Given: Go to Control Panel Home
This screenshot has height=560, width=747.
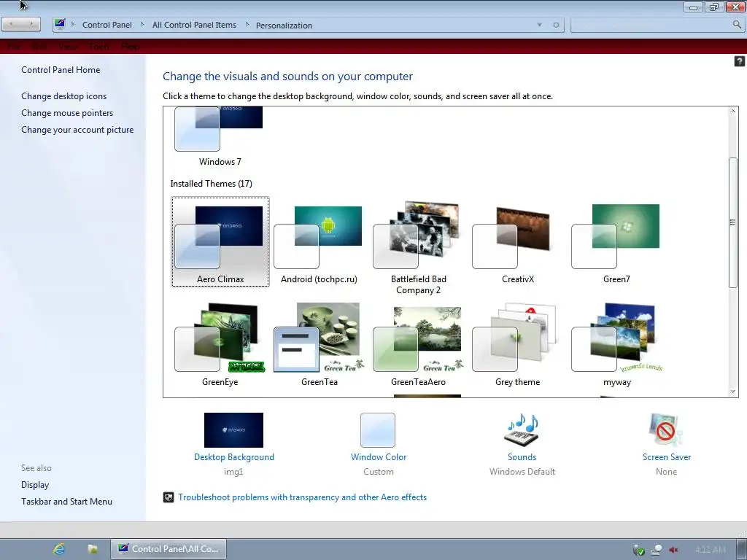Looking at the screenshot, I should click(x=61, y=70).
